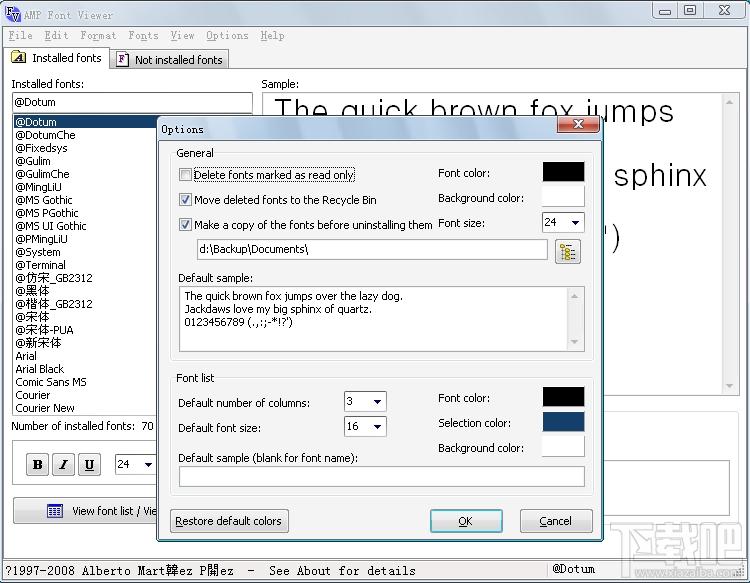Open the Edit menu

click(x=56, y=35)
